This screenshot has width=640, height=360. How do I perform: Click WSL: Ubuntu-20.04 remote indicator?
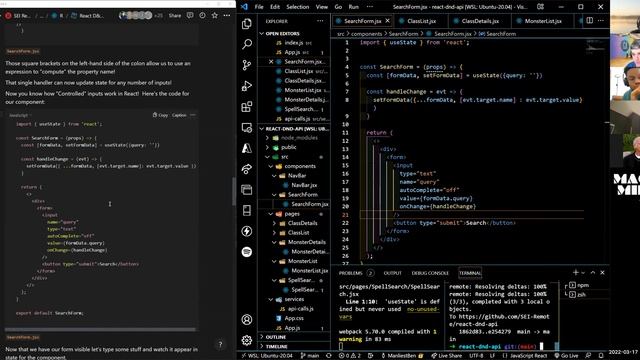[267, 356]
